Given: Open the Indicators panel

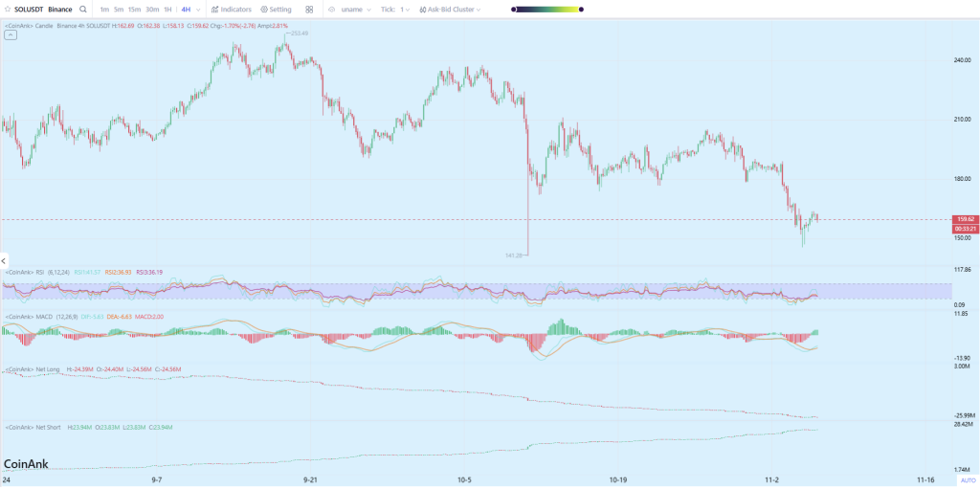Looking at the screenshot, I should pos(231,9).
